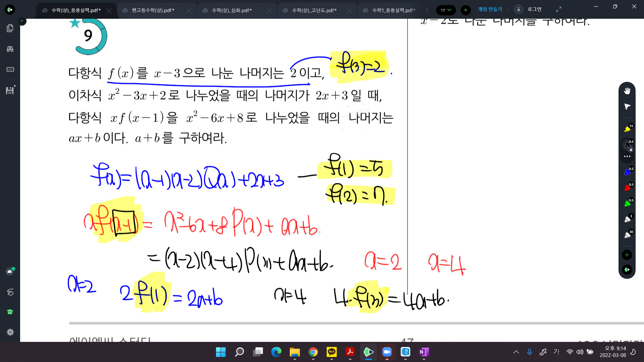
Task: Choose the red 0.5 pen
Action: [628, 187]
